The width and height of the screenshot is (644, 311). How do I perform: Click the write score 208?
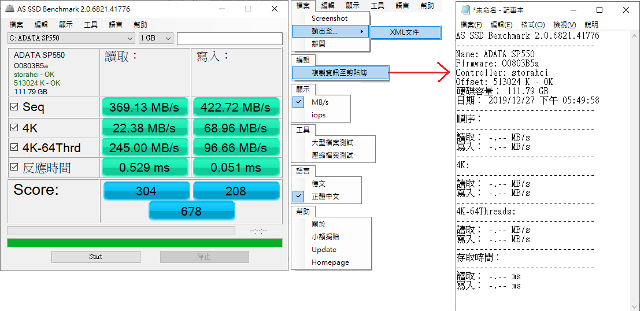[236, 191]
